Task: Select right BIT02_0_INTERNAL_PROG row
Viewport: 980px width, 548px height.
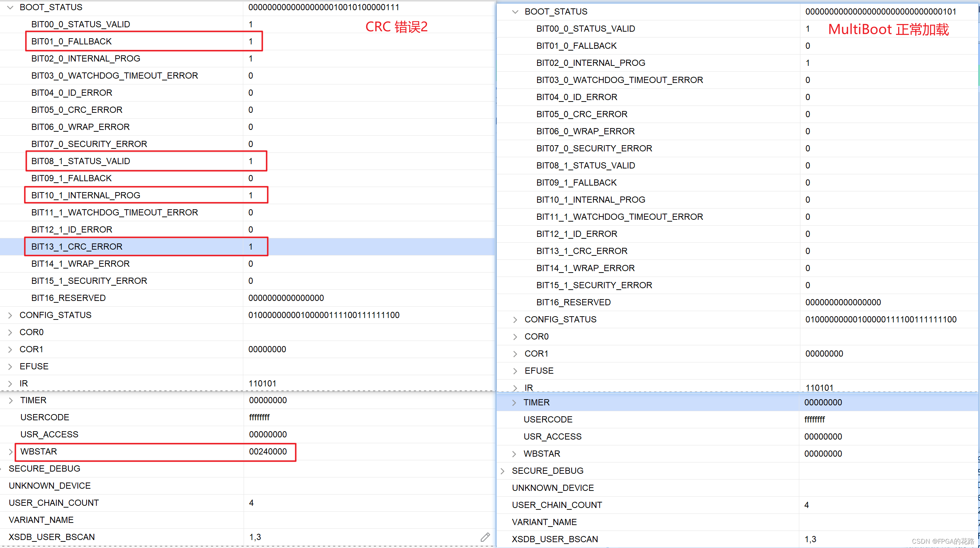Action: click(591, 63)
